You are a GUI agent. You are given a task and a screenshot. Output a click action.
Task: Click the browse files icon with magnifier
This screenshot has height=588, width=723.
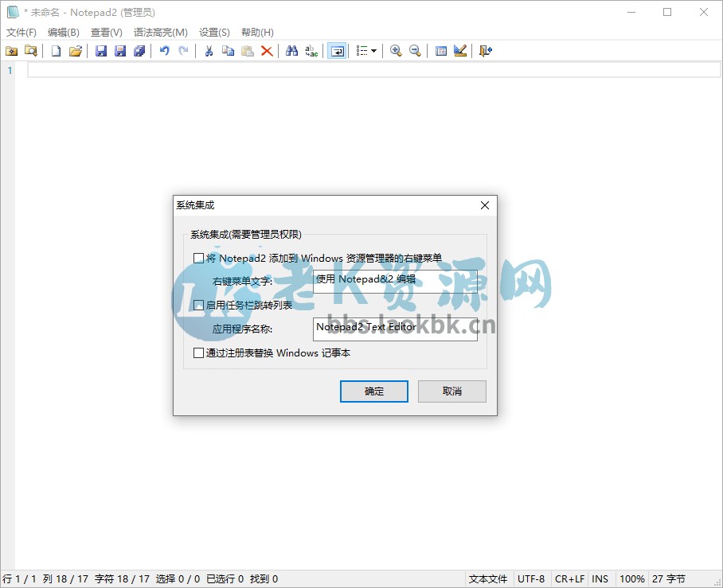click(31, 51)
